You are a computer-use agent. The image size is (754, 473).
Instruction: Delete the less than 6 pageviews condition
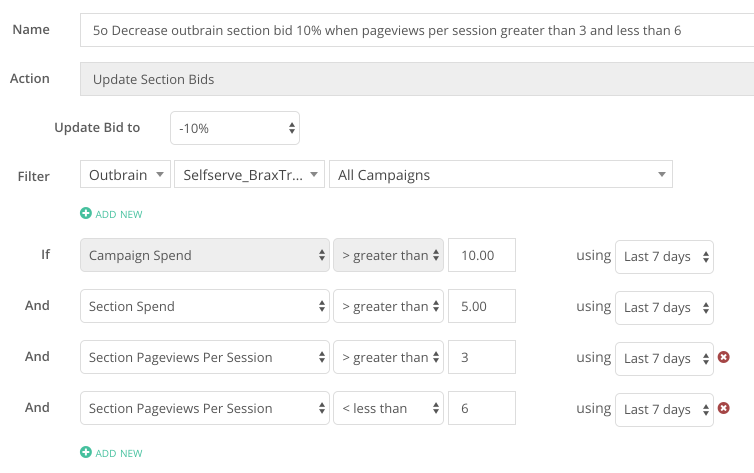pyautogui.click(x=724, y=408)
